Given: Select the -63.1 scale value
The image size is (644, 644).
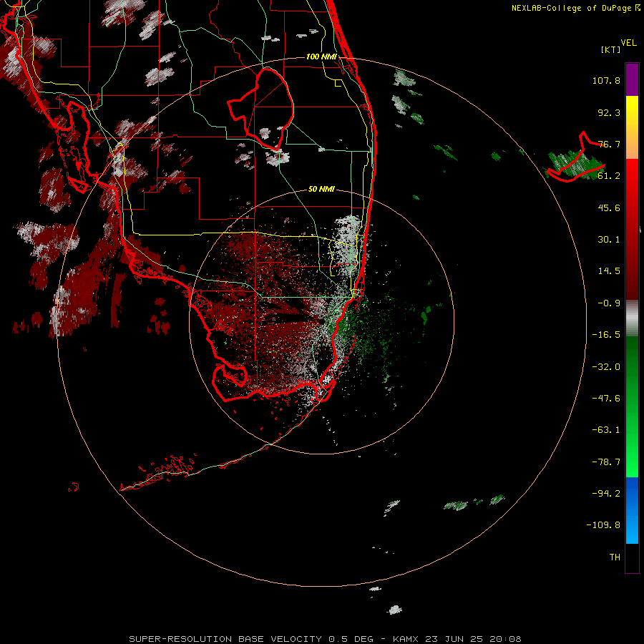Looking at the screenshot, I should coord(606,430).
